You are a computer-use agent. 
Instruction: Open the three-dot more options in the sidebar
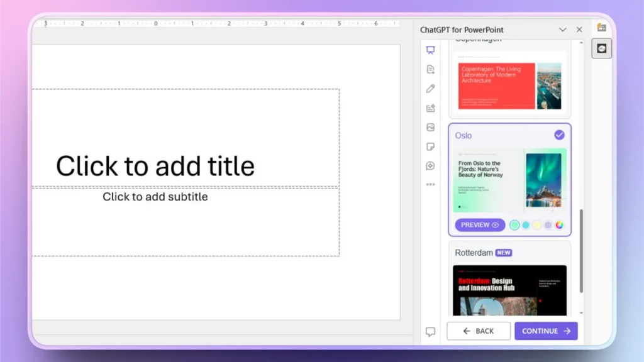(x=430, y=184)
